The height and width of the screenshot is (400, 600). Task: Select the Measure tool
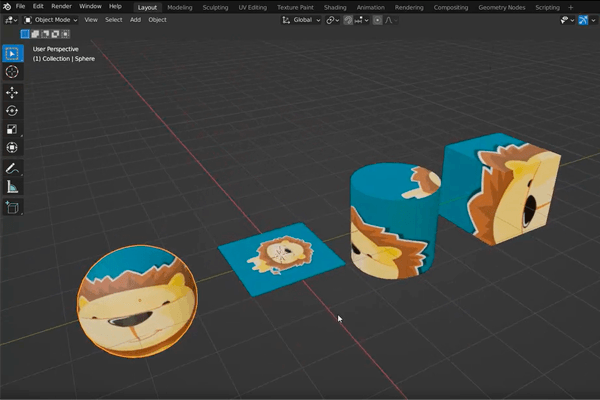12,187
